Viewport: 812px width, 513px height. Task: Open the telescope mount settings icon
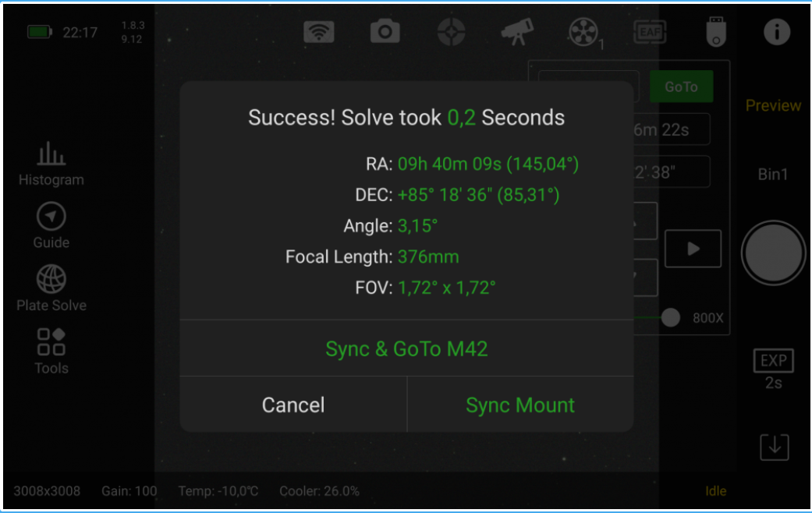point(517,32)
